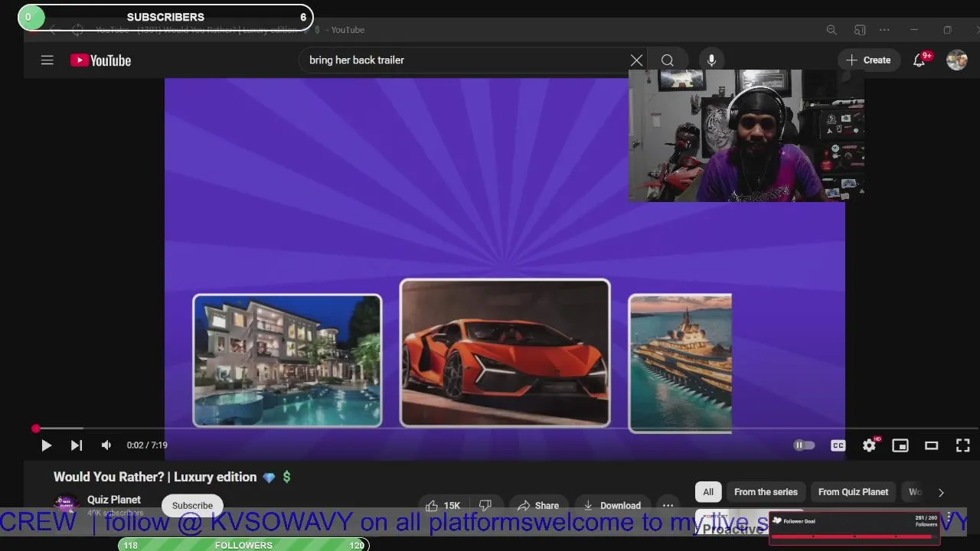Share the video
The width and height of the screenshot is (980, 551).
coord(537,505)
